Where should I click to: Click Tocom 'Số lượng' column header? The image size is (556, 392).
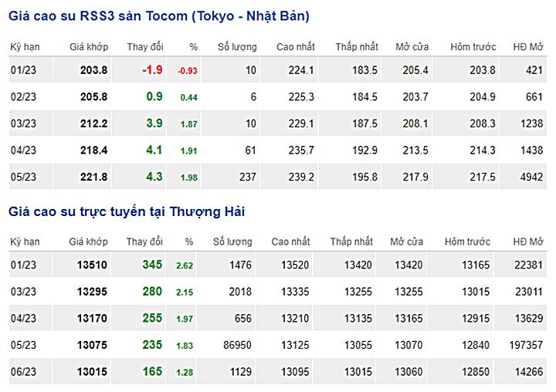coord(237,47)
